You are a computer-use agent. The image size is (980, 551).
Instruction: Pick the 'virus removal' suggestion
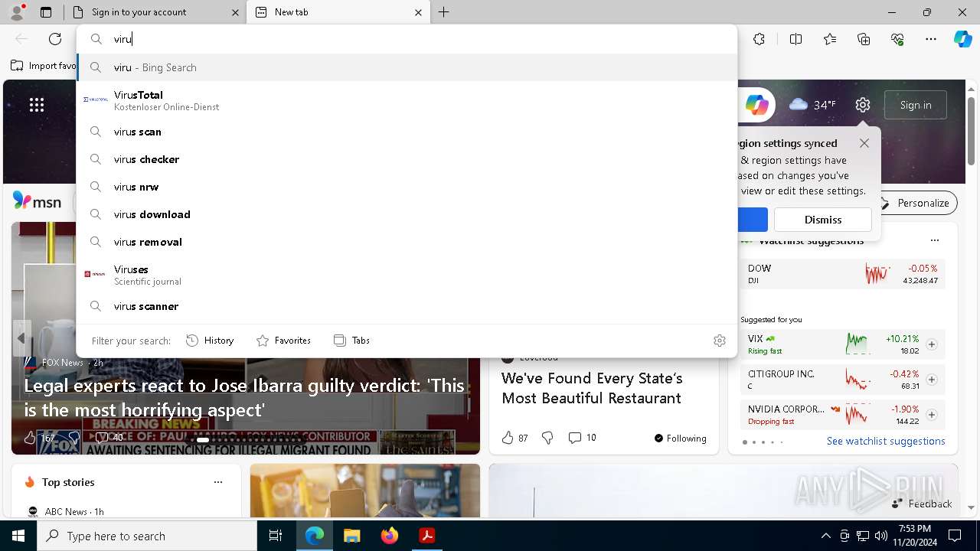pos(407,242)
